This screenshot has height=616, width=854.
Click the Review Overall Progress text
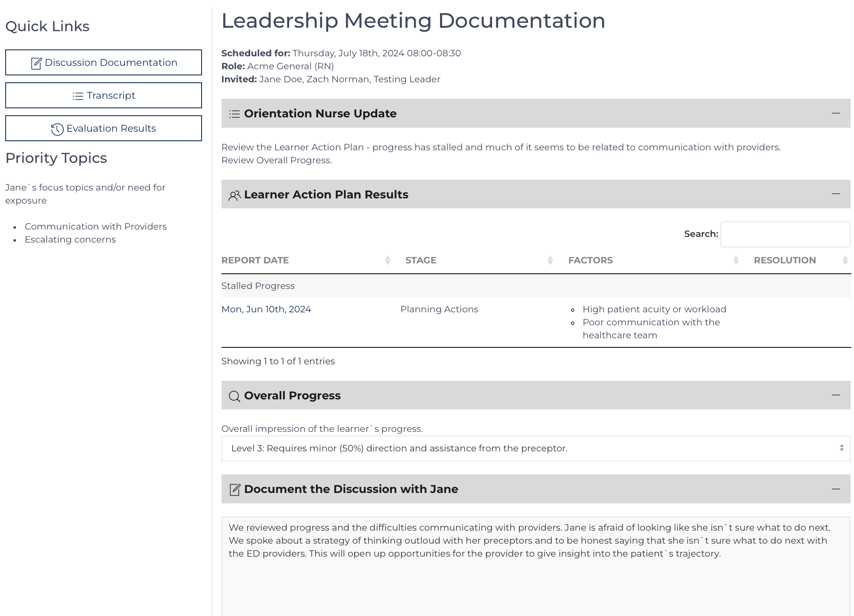click(x=277, y=160)
